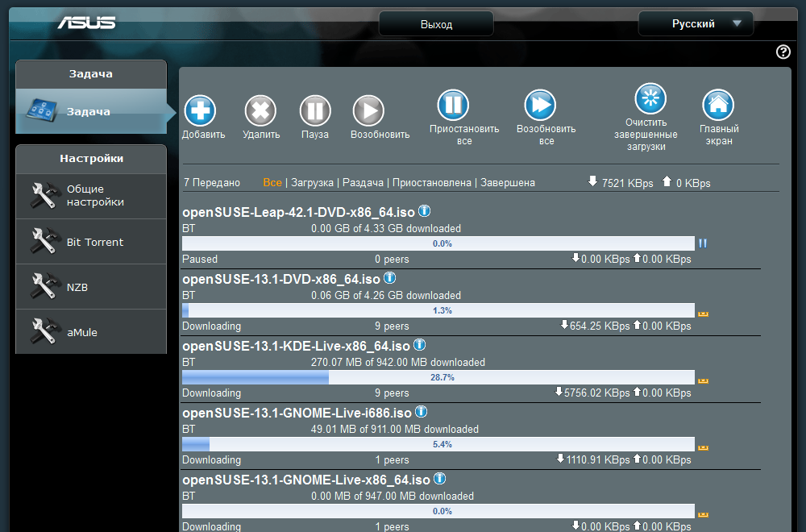This screenshot has width=806, height=532.
Task: Open Общие настройки settings page
Action: 91,197
